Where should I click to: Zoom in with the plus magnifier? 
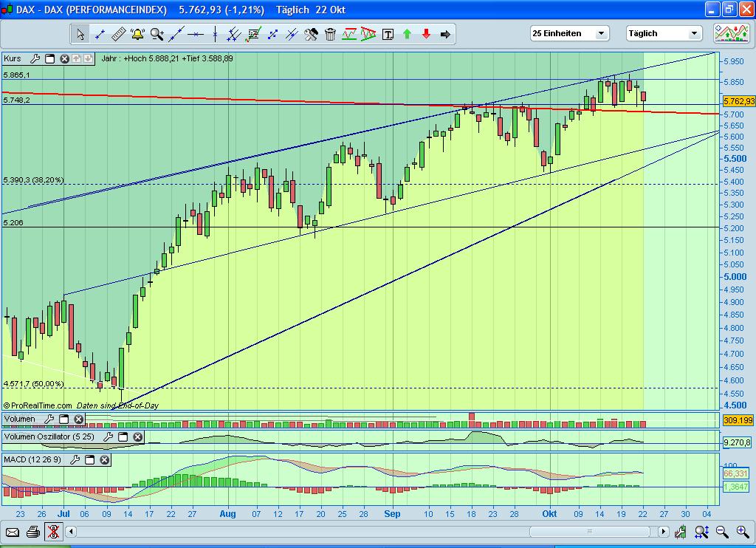click(x=743, y=532)
